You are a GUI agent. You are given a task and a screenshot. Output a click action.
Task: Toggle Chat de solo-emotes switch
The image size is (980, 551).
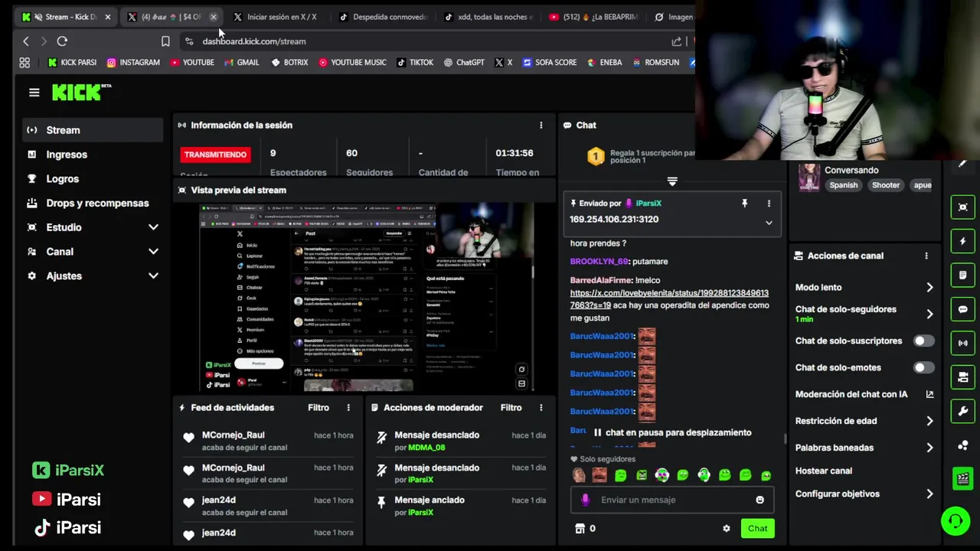pos(923,368)
